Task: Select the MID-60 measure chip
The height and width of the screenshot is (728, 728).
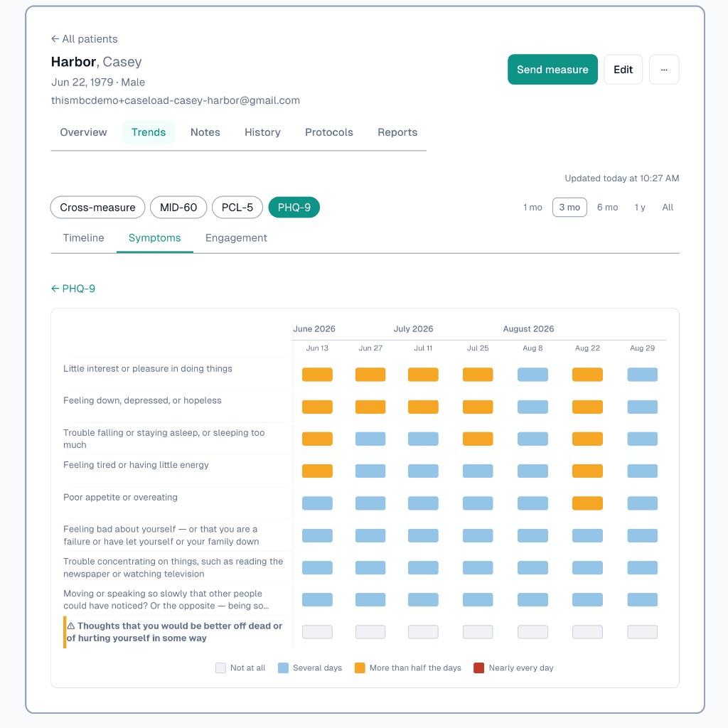Action: tap(178, 207)
